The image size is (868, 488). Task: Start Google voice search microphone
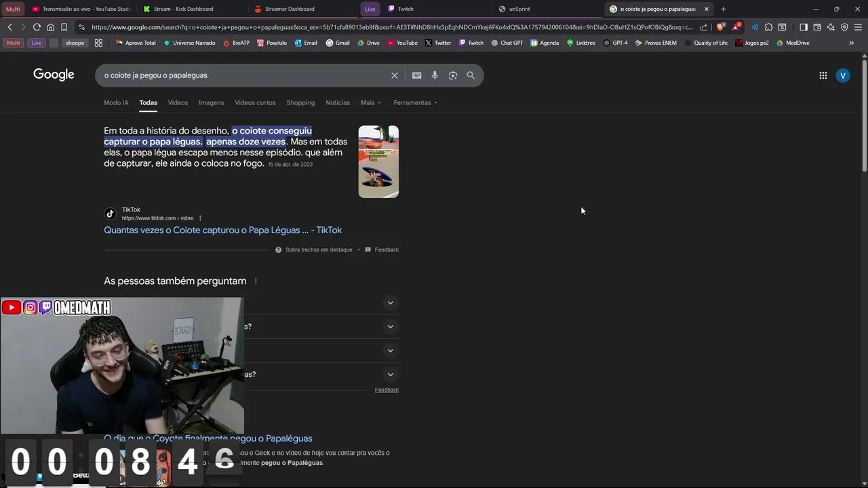435,75
